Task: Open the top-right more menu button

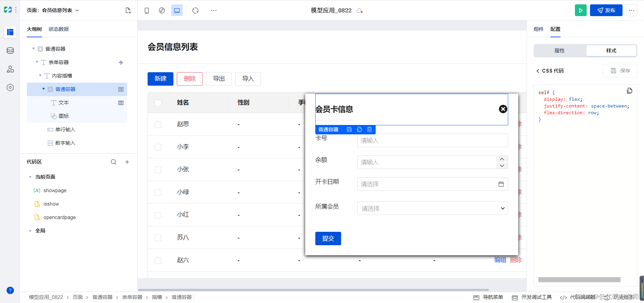Action: tap(632, 10)
